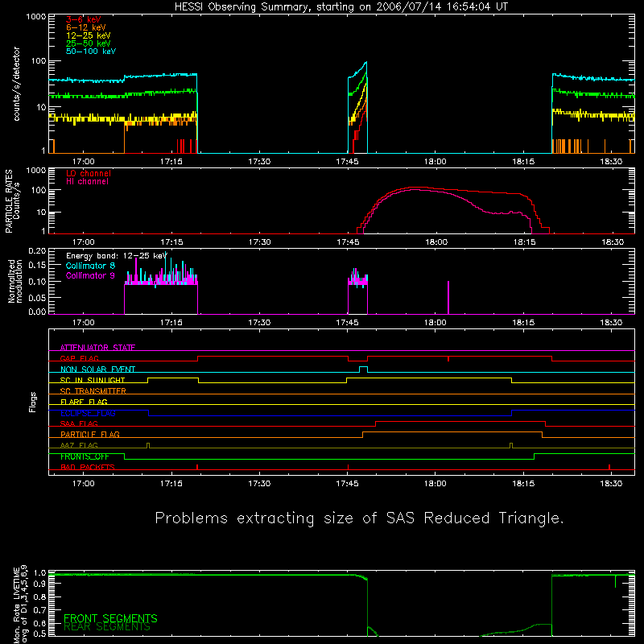
Task: Click the SC IN SUNLIGHT flag label
Action: click(93, 380)
